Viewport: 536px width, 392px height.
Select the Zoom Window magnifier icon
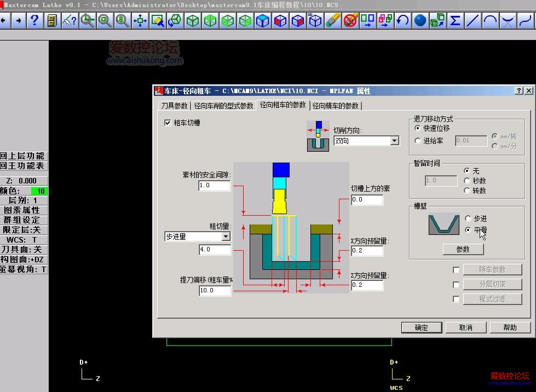(x=87, y=21)
